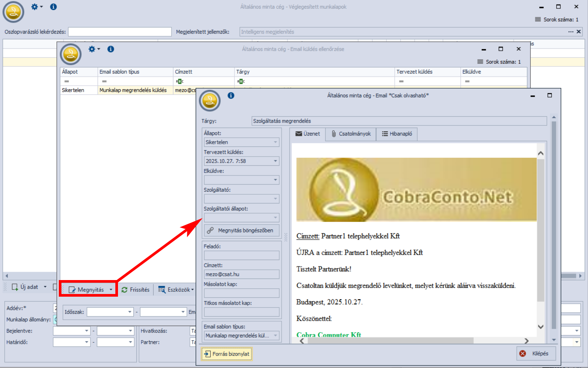Image resolution: width=588 pixels, height=368 pixels.
Task: Expand the Tervezett küldés date dropdown
Action: [276, 161]
